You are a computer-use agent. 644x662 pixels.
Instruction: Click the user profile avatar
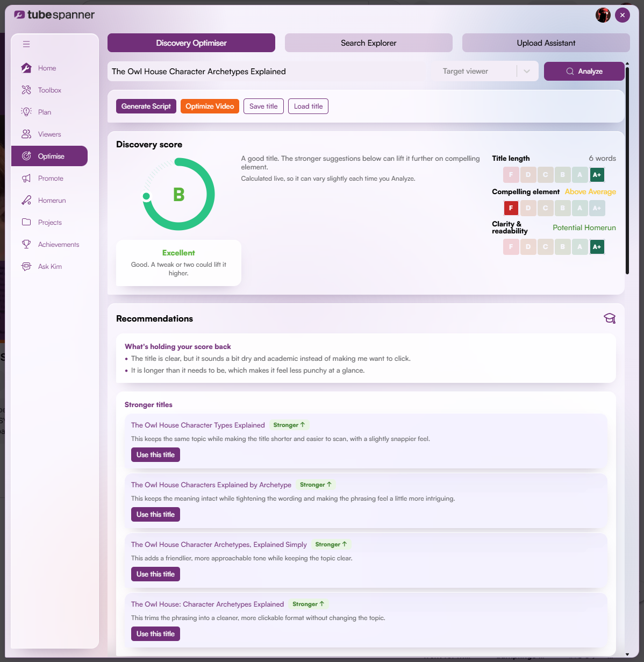[x=603, y=15]
